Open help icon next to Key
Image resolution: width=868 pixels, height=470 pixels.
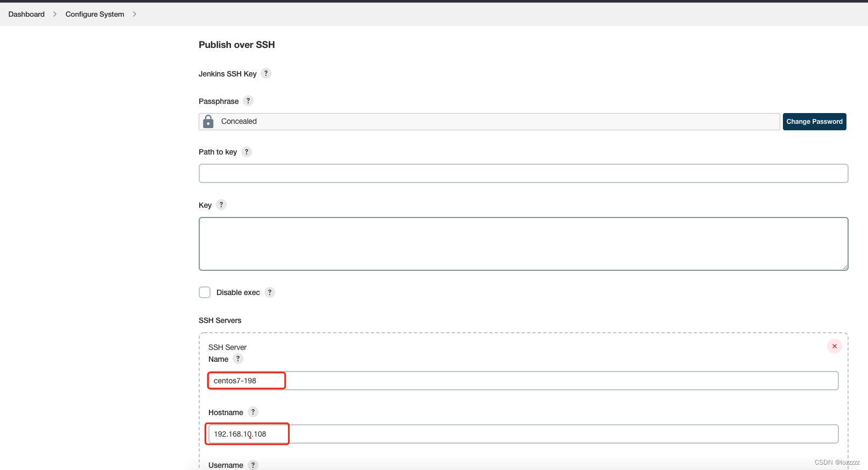click(x=221, y=205)
